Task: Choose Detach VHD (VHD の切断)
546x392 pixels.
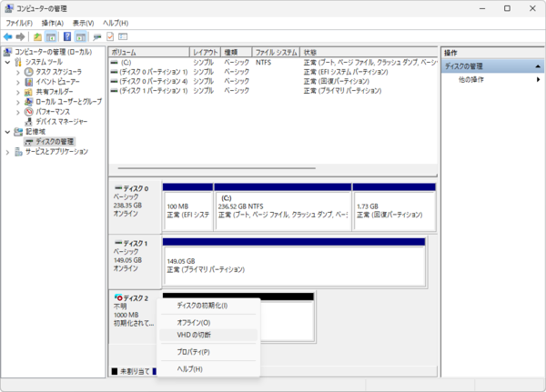Action: click(x=193, y=335)
